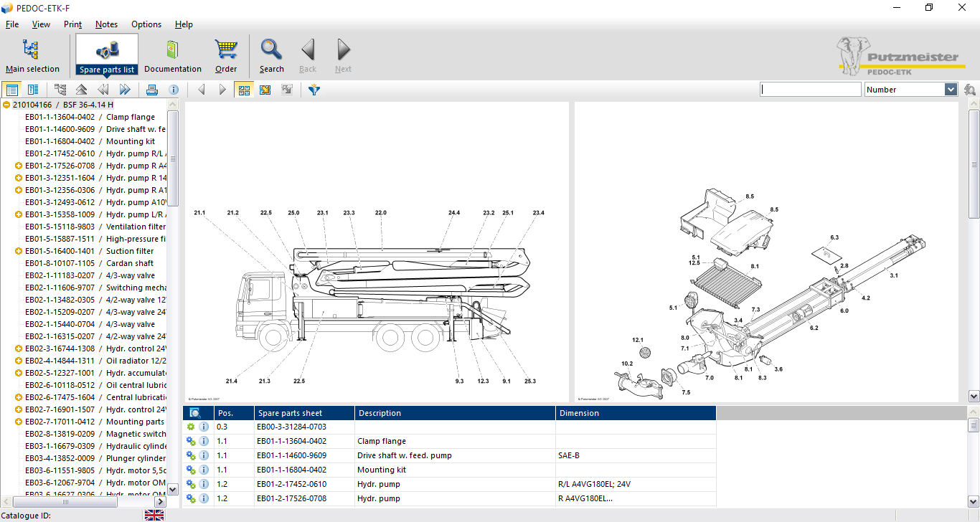
Task: Open the Order shopping cart
Action: tap(226, 56)
